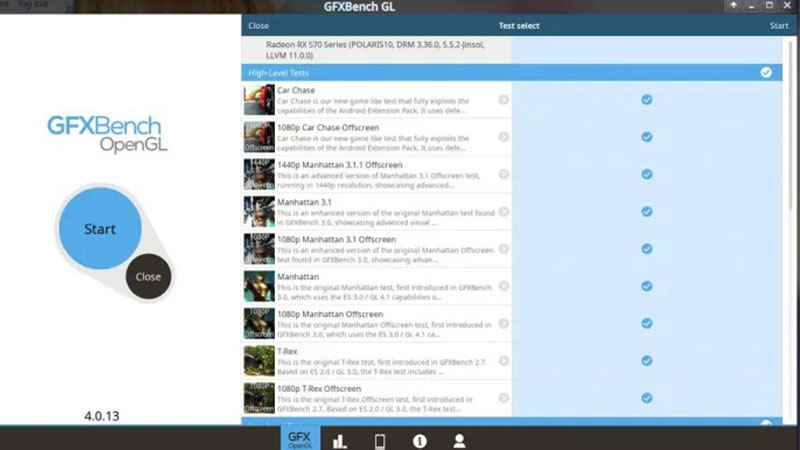Uncheck the 1440p Manhattan 3.1.1 Offscreen test
The image size is (800, 450).
click(x=646, y=174)
